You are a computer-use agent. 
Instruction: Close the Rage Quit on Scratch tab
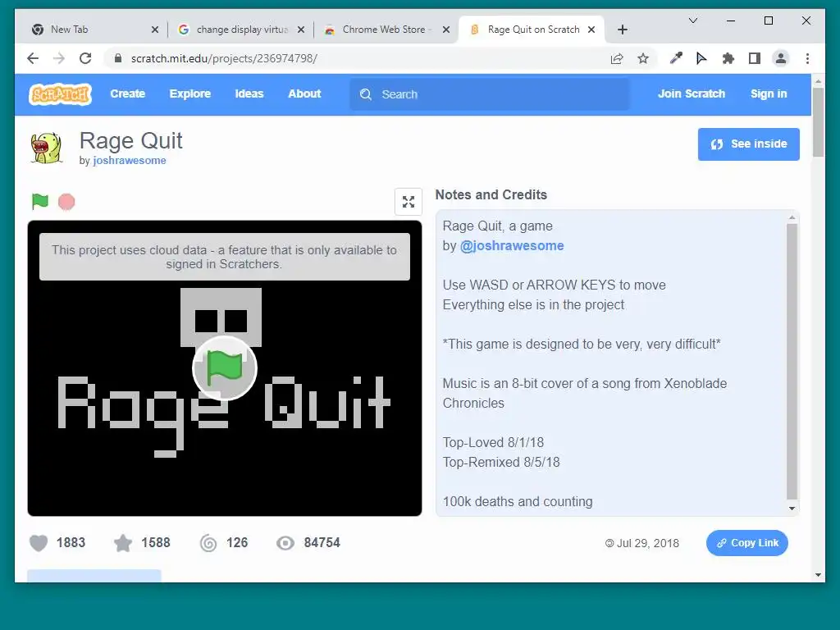591,30
